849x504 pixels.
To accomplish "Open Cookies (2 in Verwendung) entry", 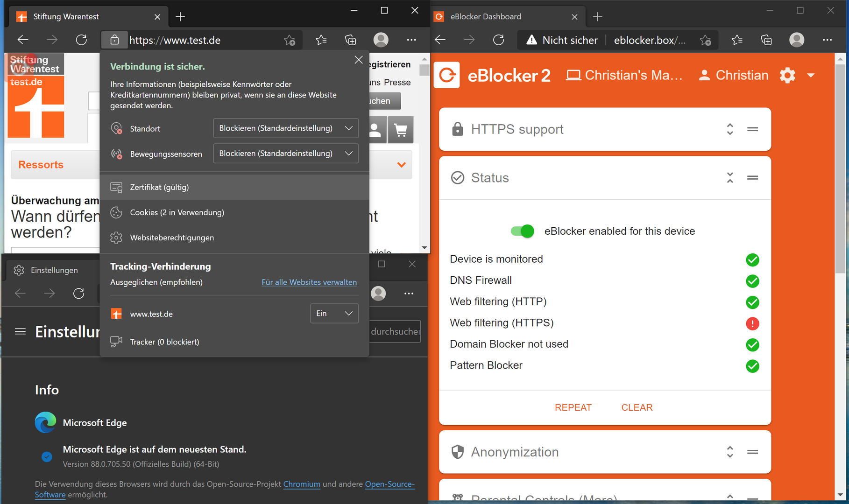I will pyautogui.click(x=234, y=212).
